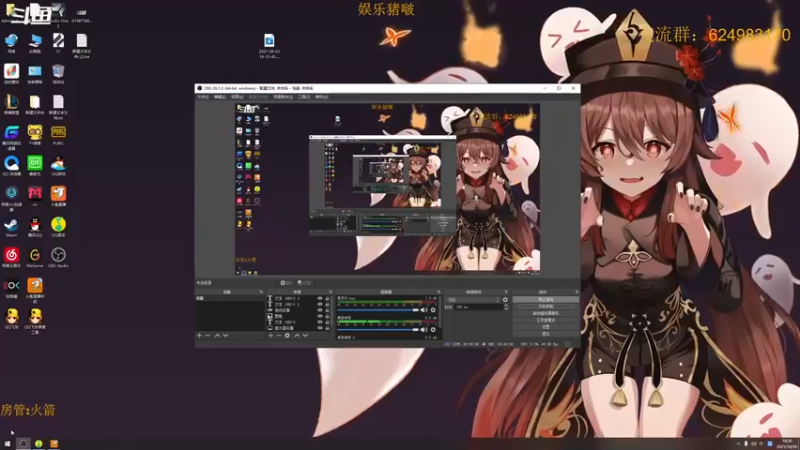Open the WeGame desktop shortcut
Viewport: 800px width, 450px height.
point(35,258)
